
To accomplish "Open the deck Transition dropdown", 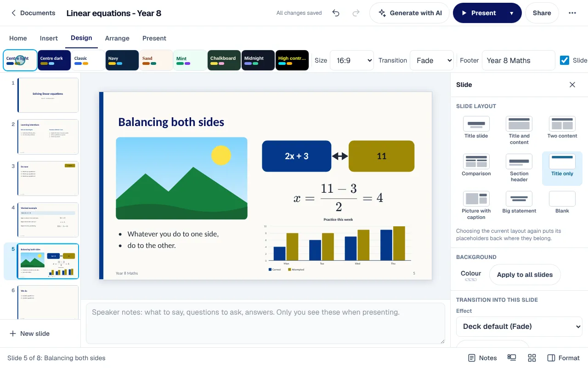I will (x=432, y=60).
